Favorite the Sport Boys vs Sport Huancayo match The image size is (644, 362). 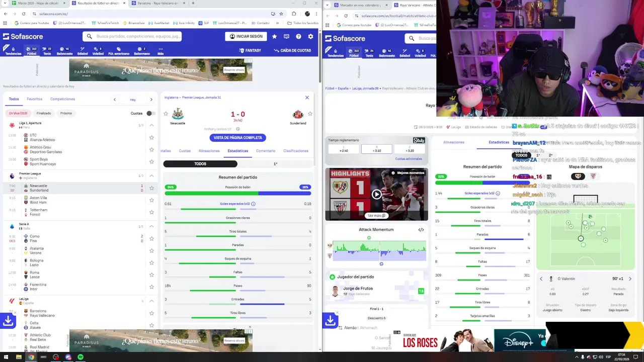(x=151, y=161)
